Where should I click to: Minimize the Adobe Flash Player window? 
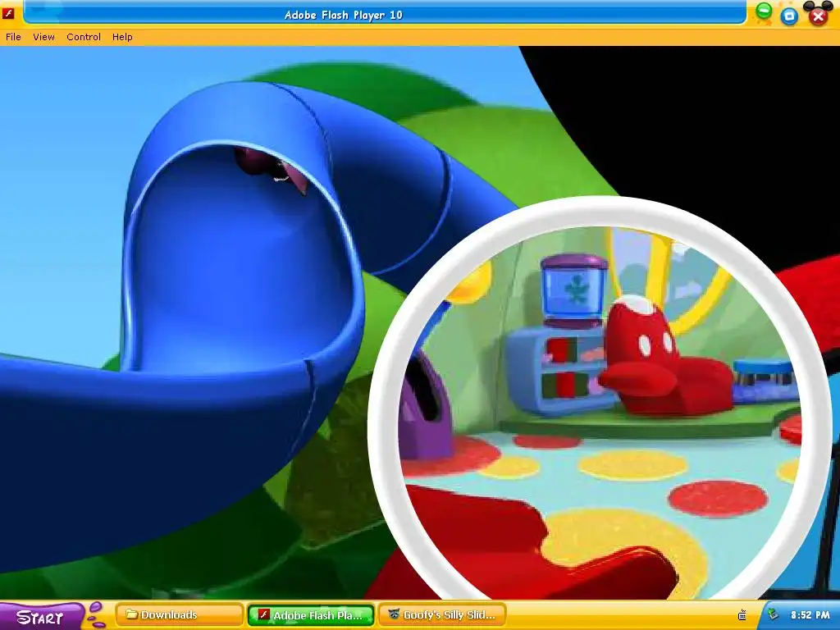764,11
